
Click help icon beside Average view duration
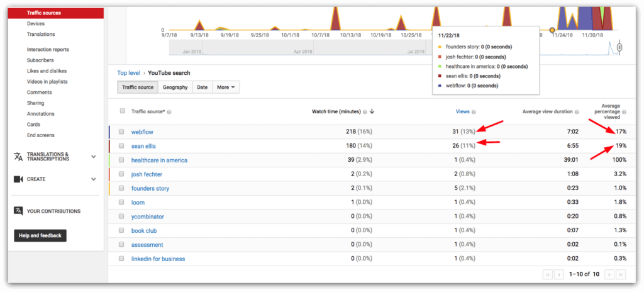(x=577, y=112)
